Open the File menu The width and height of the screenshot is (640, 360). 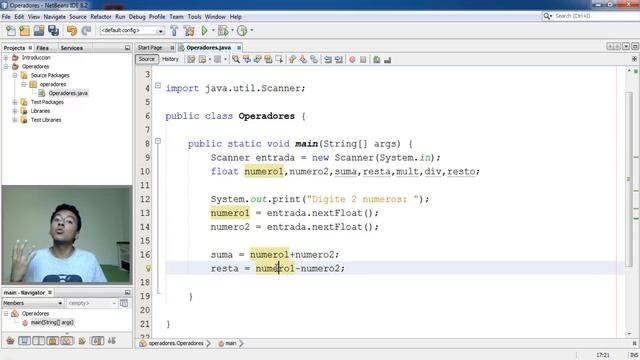pyautogui.click(x=6, y=17)
